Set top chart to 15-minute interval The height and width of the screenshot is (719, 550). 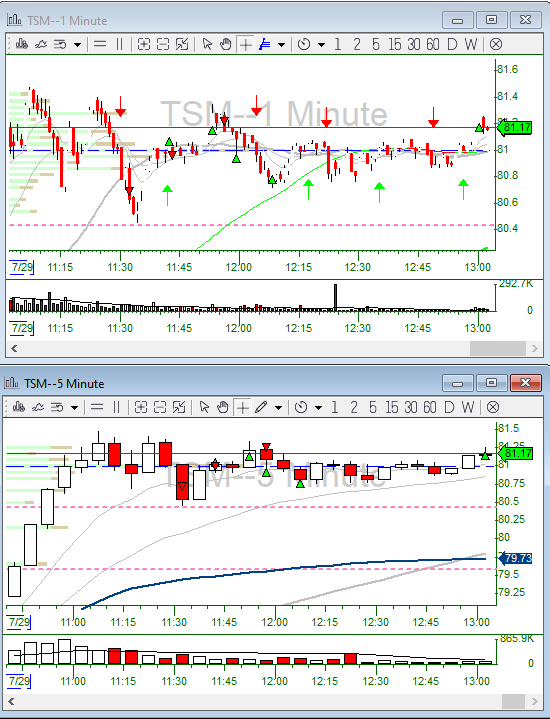pos(394,44)
